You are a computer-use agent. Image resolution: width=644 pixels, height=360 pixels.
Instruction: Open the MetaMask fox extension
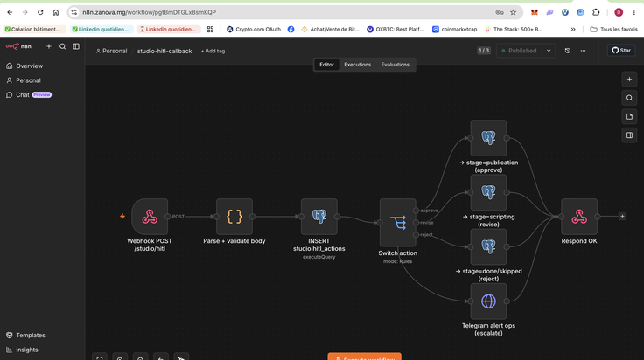(534, 12)
